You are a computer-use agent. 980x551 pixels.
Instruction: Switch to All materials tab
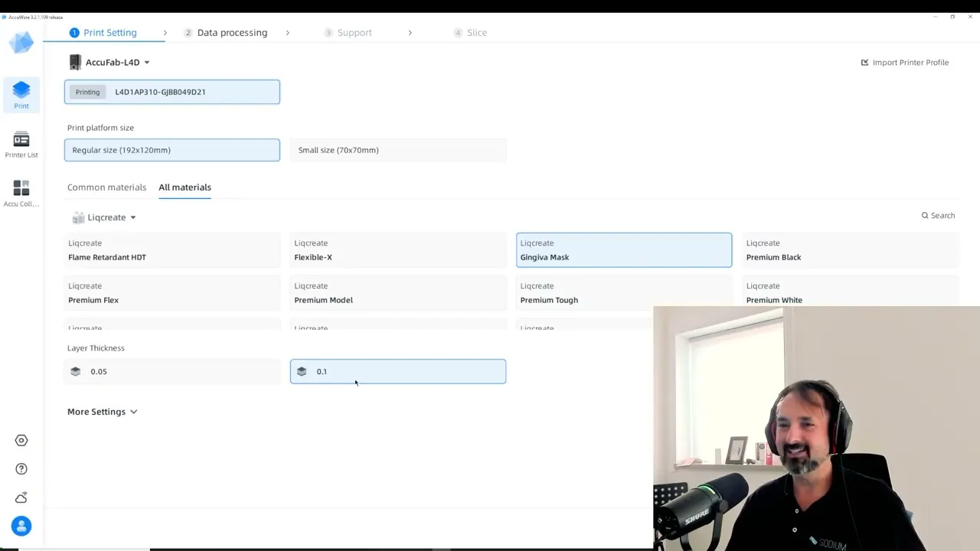[185, 187]
